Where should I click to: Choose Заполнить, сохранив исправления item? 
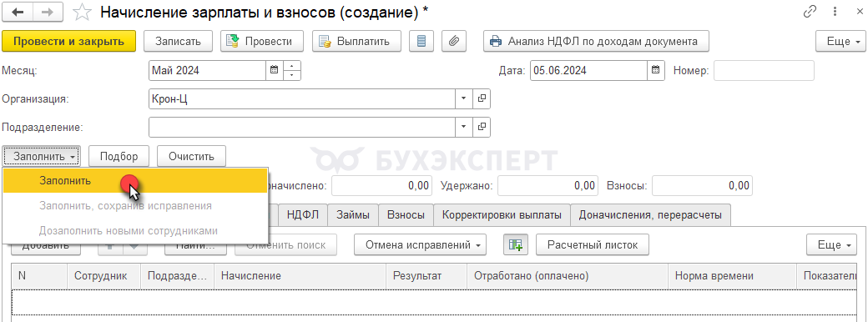point(135,205)
